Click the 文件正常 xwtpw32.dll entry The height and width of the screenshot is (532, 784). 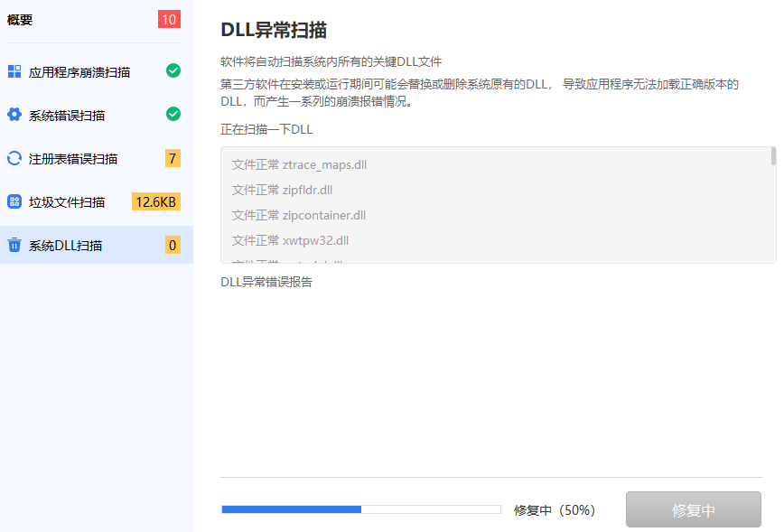pyautogui.click(x=290, y=240)
